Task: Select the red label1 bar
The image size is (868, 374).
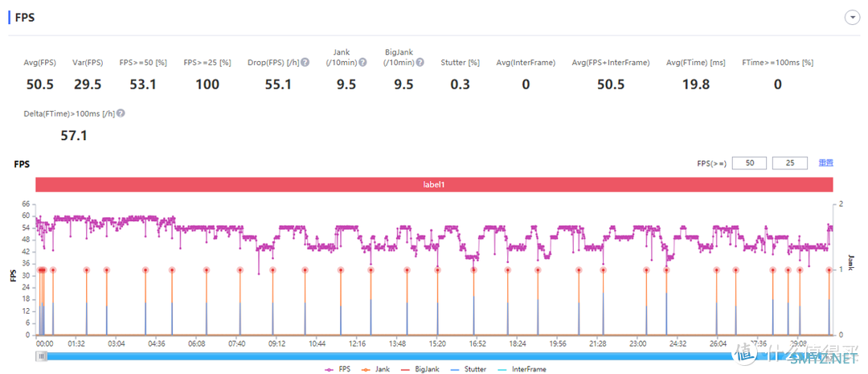Action: click(x=435, y=184)
